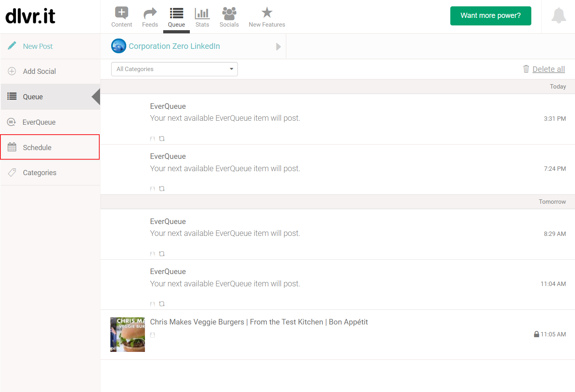Select the EverQueue item at 7:24 PM
Image resolution: width=575 pixels, height=392 pixels.
(338, 170)
